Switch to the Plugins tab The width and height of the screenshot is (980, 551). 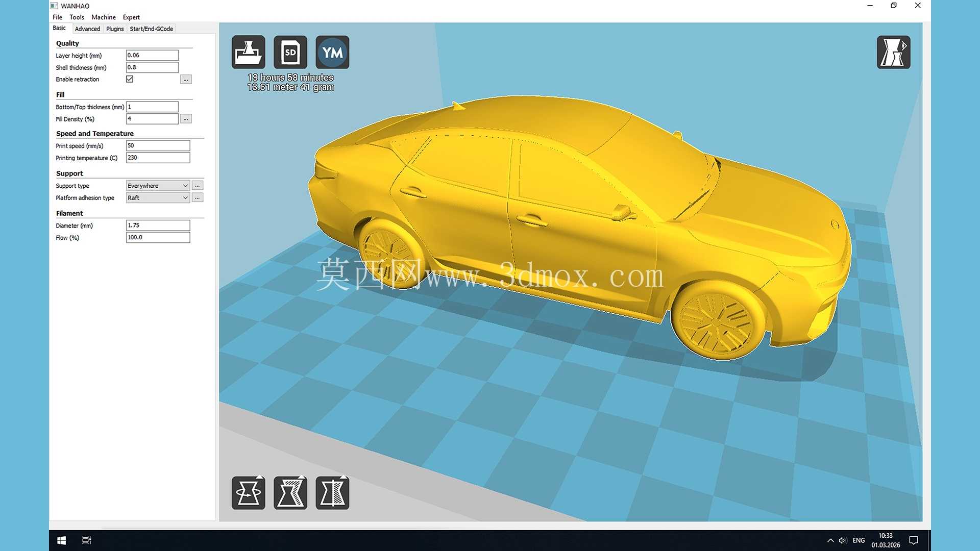coord(115,29)
